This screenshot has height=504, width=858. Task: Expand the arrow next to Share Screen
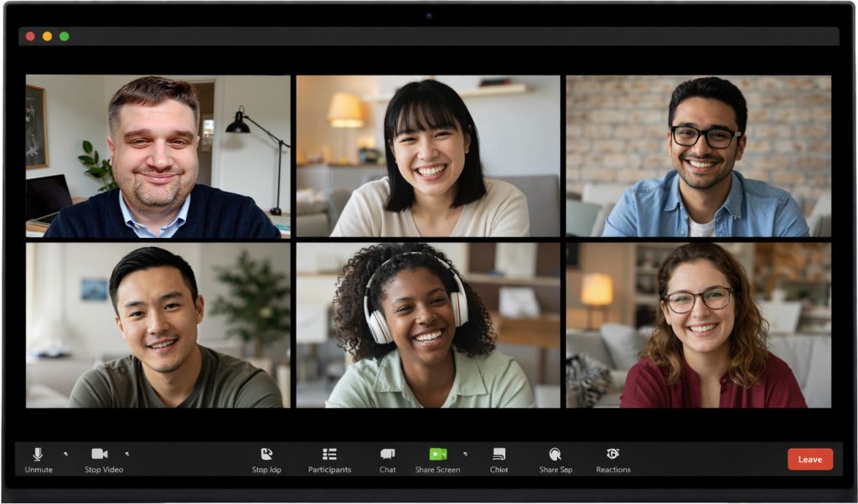coord(465,454)
